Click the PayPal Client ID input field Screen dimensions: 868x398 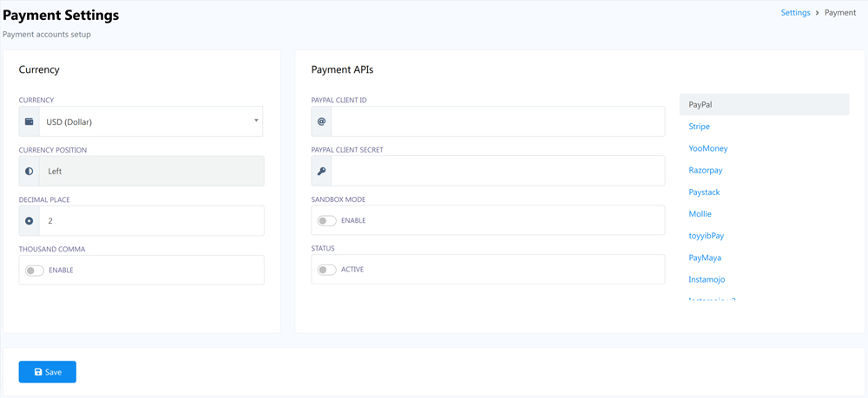[497, 121]
